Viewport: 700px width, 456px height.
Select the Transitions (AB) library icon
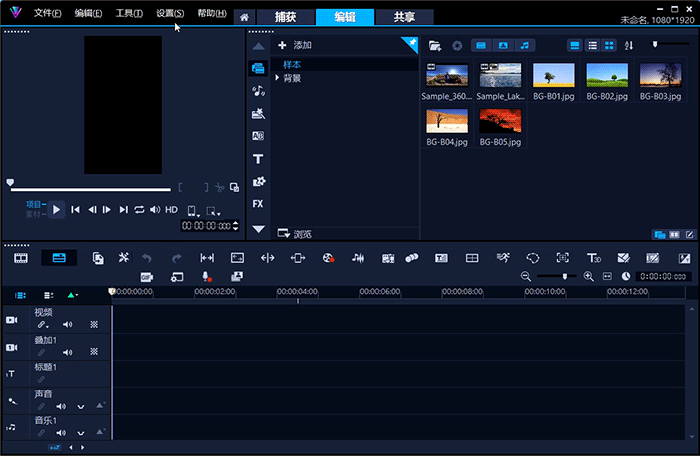pyautogui.click(x=258, y=136)
